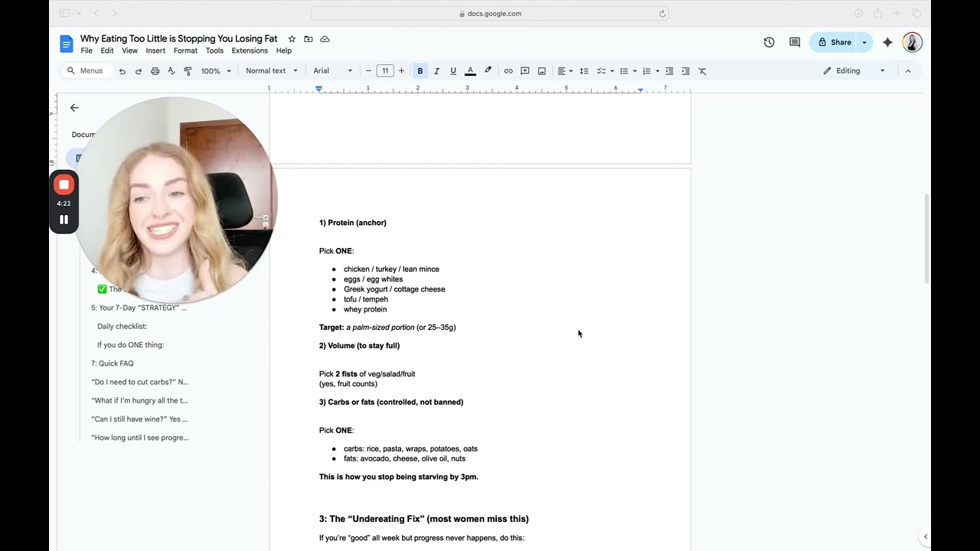Open text color picker
The height and width of the screenshot is (551, 980).
tap(470, 71)
